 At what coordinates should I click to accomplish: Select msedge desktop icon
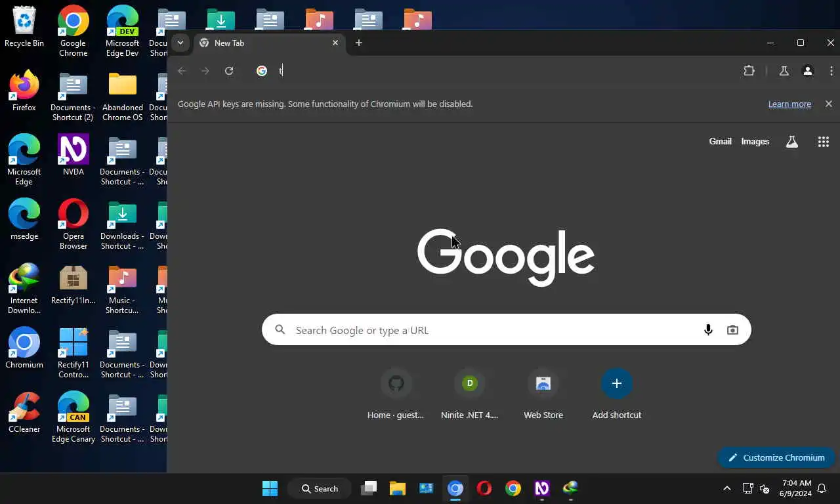click(24, 219)
